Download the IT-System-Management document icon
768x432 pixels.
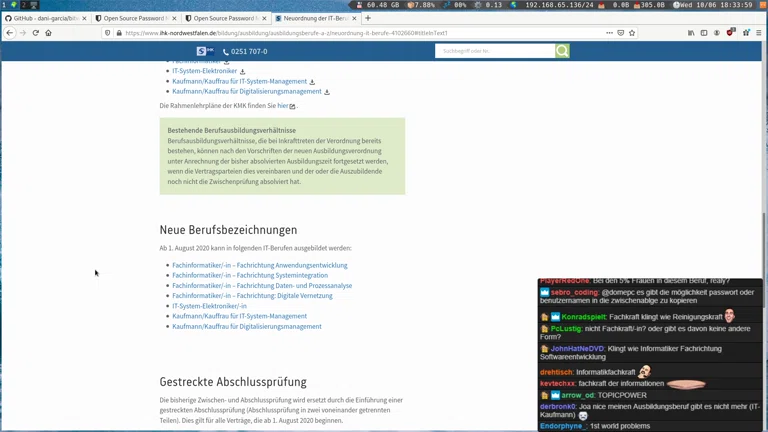[312, 82]
